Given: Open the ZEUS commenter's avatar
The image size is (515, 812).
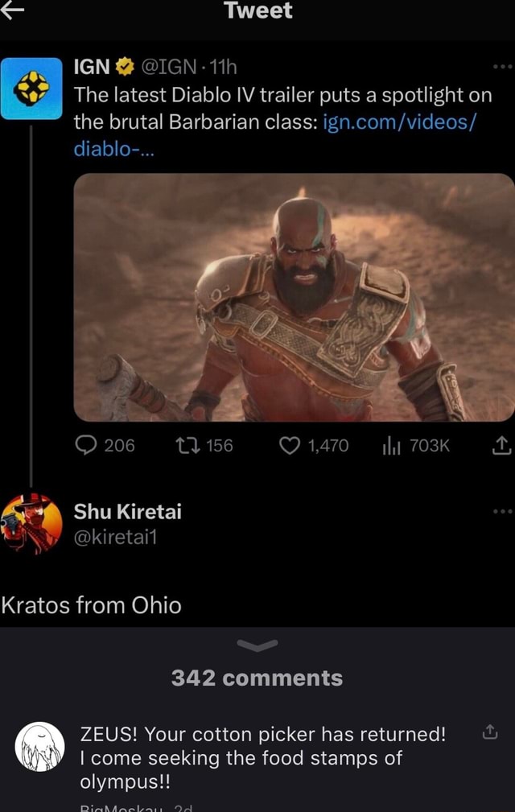Looking at the screenshot, I should point(39,746).
